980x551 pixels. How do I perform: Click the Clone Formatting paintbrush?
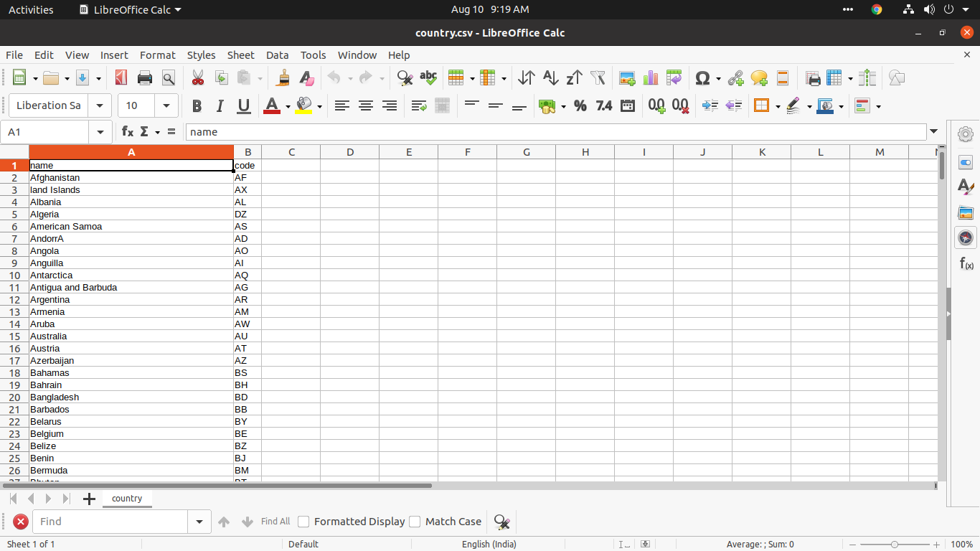283,77
